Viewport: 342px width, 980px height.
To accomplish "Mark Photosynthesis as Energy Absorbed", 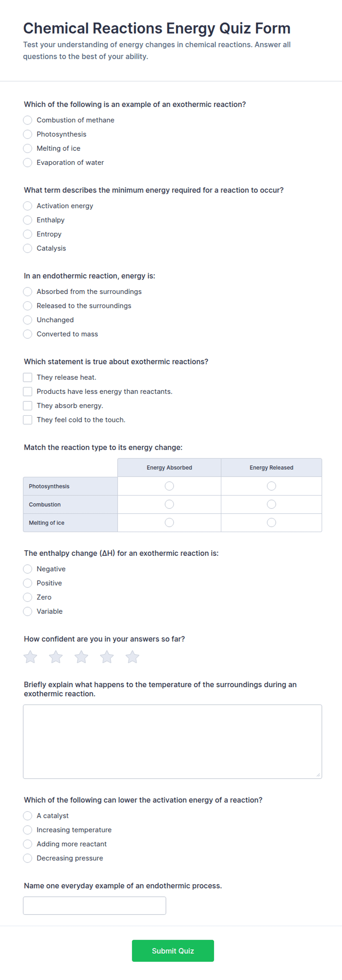I will tap(169, 486).
